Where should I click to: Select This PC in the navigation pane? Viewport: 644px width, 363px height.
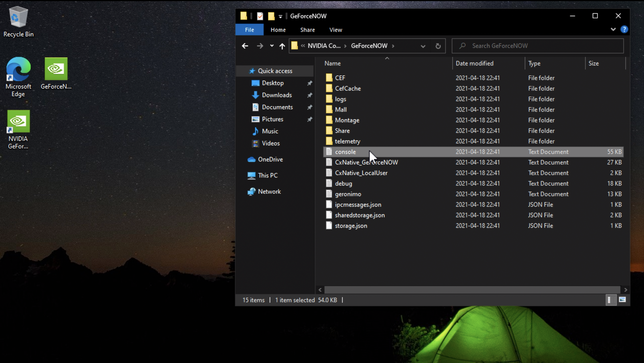coord(268,175)
